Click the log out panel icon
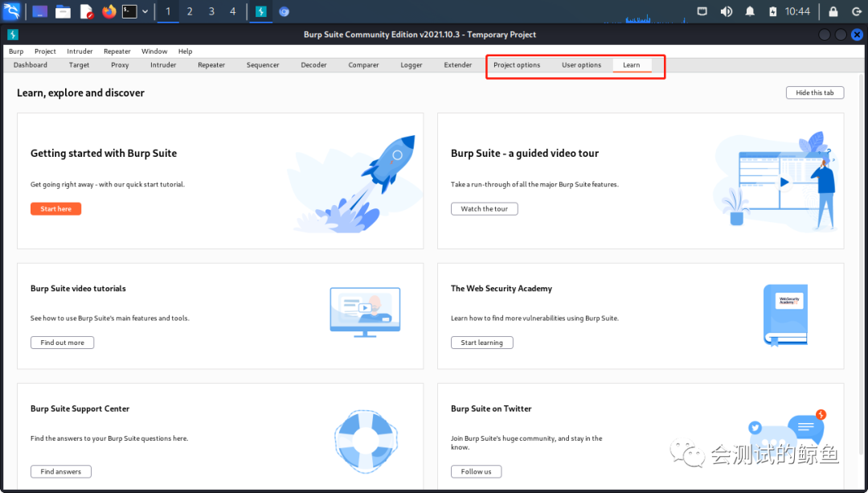This screenshot has height=493, width=868. (x=855, y=11)
